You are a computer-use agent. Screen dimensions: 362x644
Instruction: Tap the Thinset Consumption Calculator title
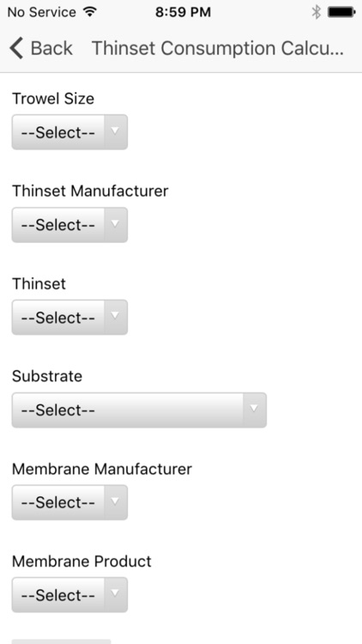pos(218,48)
